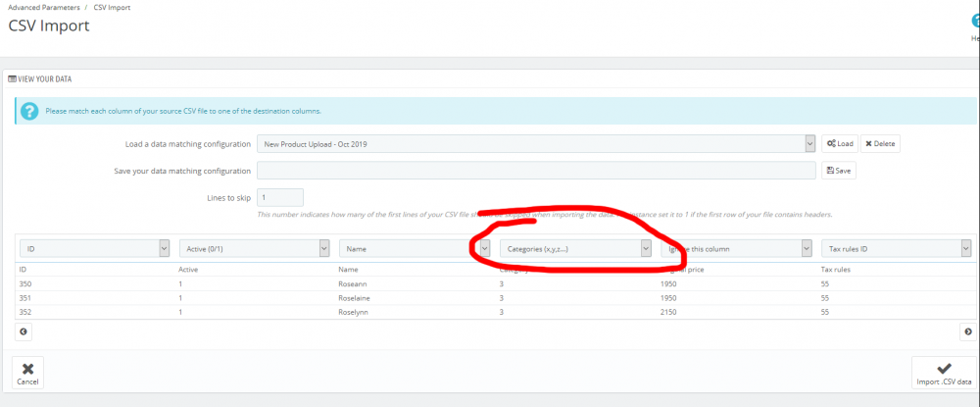This screenshot has height=407, width=980.
Task: Click the Lines to skip field
Action: click(280, 197)
